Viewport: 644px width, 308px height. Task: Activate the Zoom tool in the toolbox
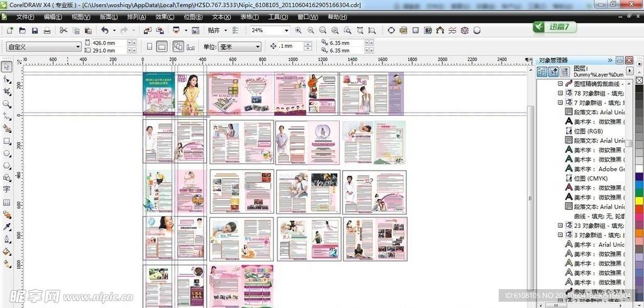[7, 104]
